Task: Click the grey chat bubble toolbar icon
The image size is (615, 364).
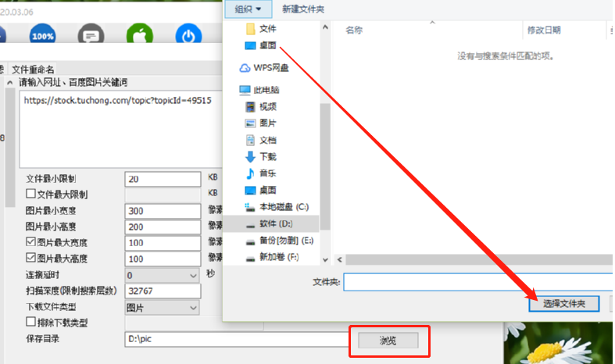Action: click(x=91, y=34)
